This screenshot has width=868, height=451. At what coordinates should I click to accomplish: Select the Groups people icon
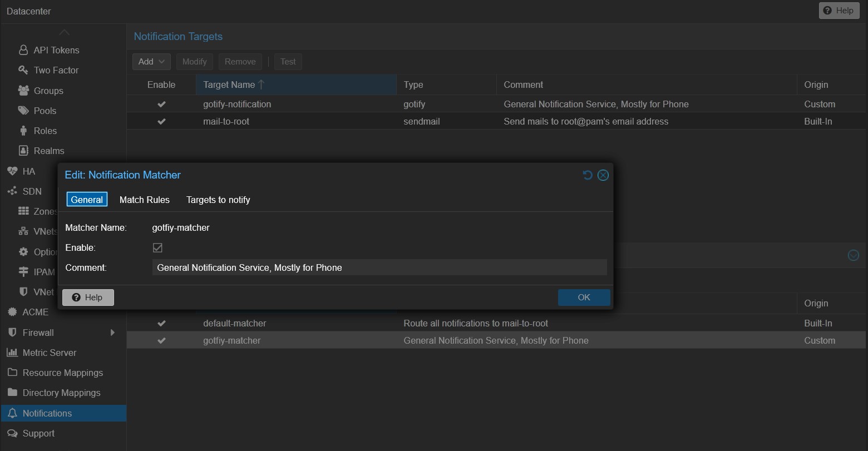[23, 91]
